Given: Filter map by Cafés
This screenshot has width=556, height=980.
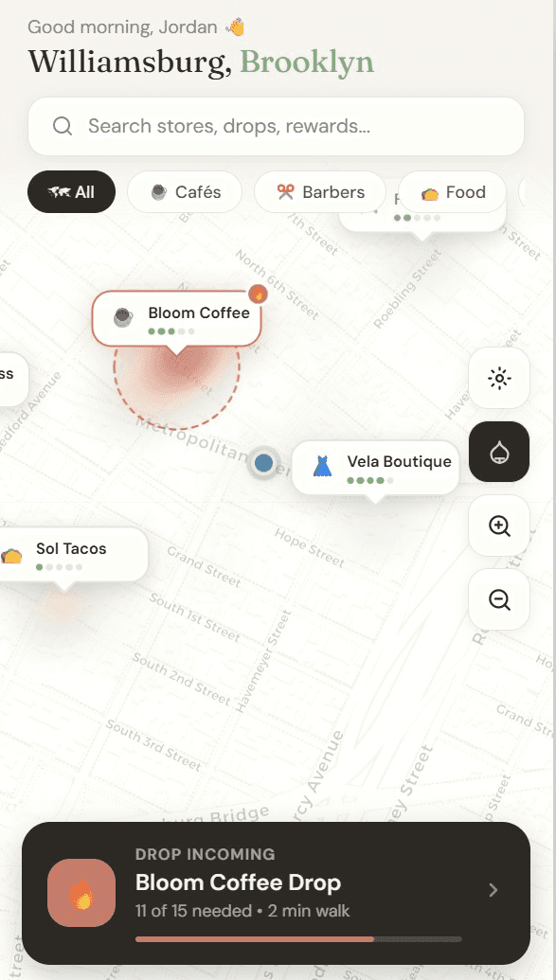Looking at the screenshot, I should pyautogui.click(x=185, y=192).
